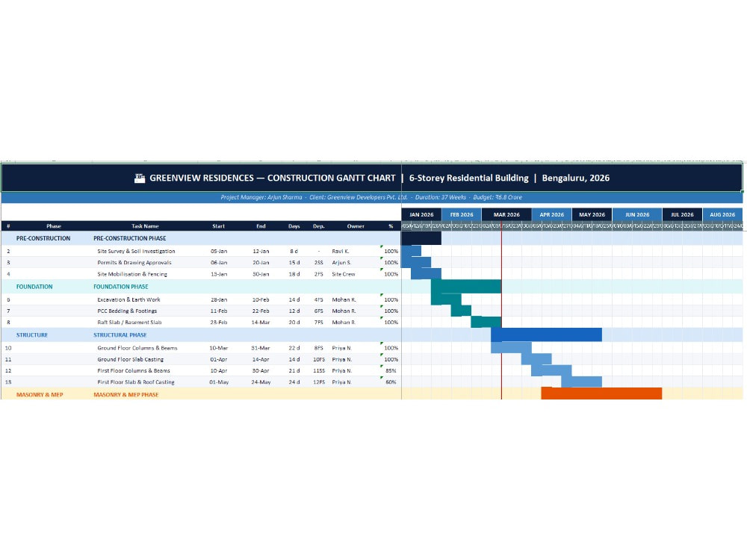
Task: Click the MAR 2026 month header
Action: pyautogui.click(x=506, y=214)
